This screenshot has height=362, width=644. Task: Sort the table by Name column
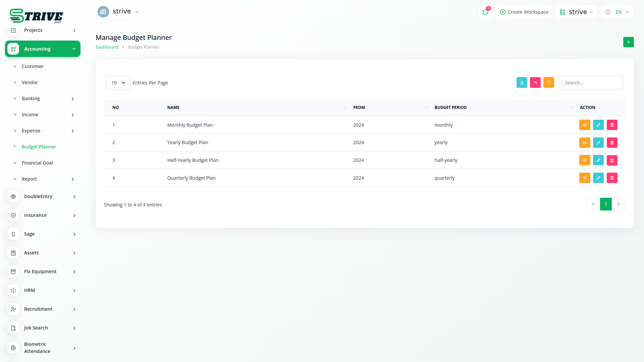173,108
